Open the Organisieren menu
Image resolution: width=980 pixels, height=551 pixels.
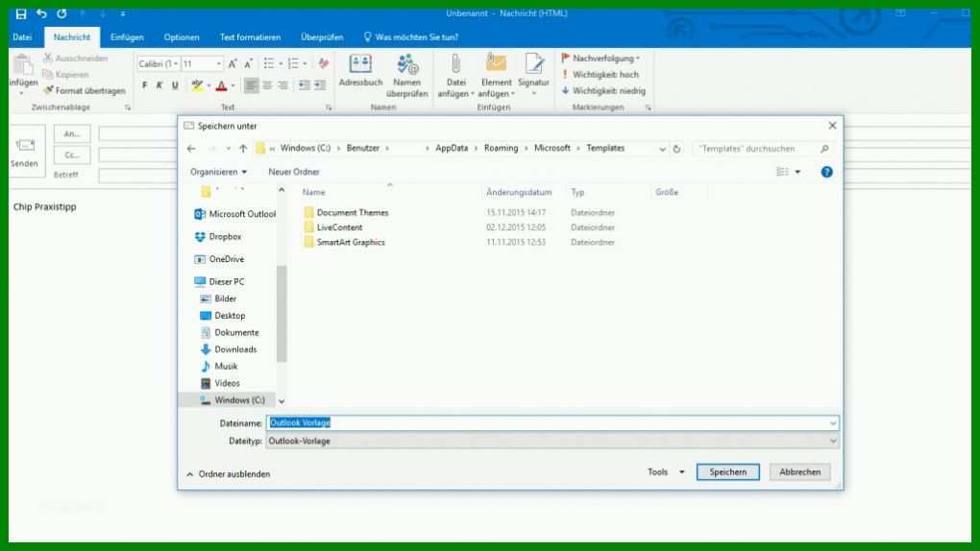click(218, 172)
